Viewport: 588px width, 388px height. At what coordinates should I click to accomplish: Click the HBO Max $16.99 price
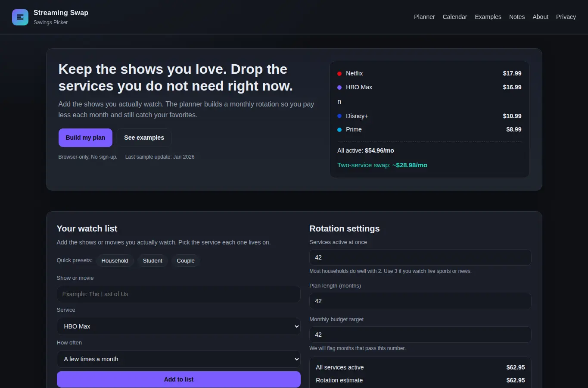(512, 87)
